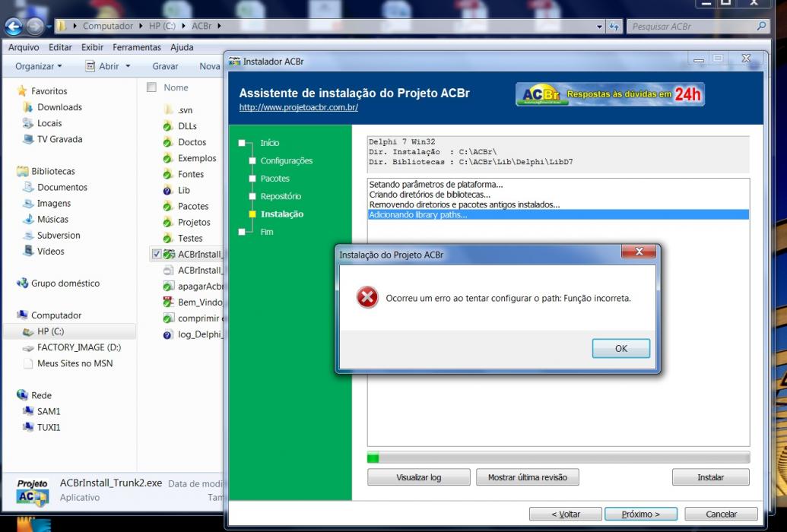Select the DLLs folder icon
The image size is (787, 532).
[168, 126]
